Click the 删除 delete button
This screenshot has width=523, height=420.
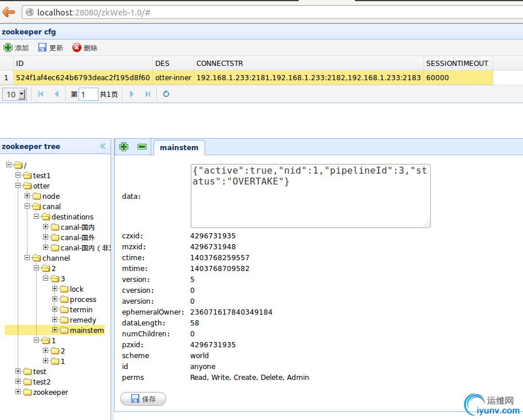pyautogui.click(x=85, y=48)
